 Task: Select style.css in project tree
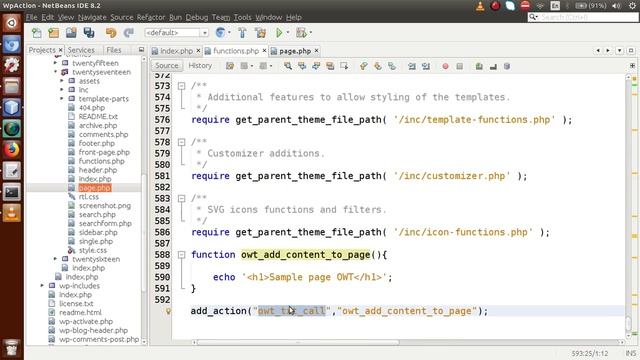click(92, 250)
